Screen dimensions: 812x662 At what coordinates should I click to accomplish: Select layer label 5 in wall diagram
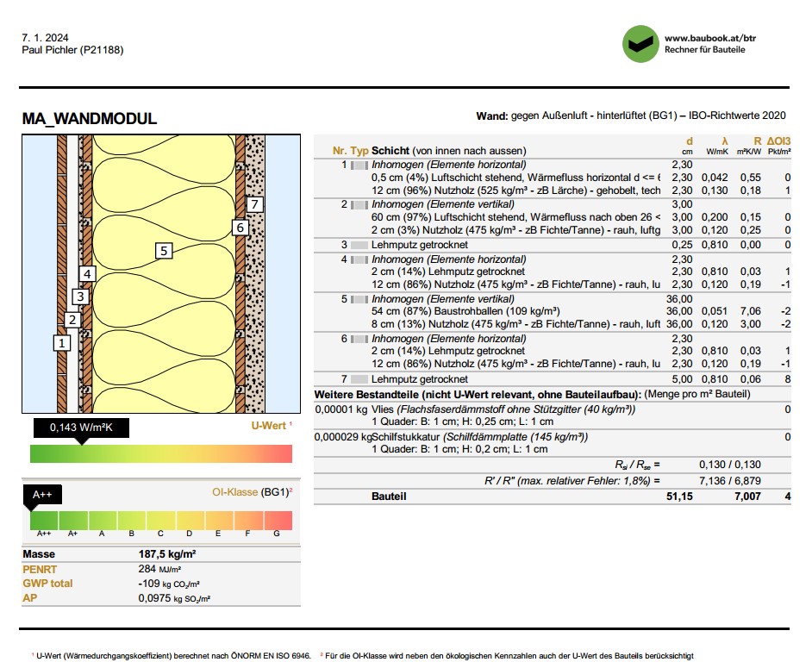tap(164, 251)
